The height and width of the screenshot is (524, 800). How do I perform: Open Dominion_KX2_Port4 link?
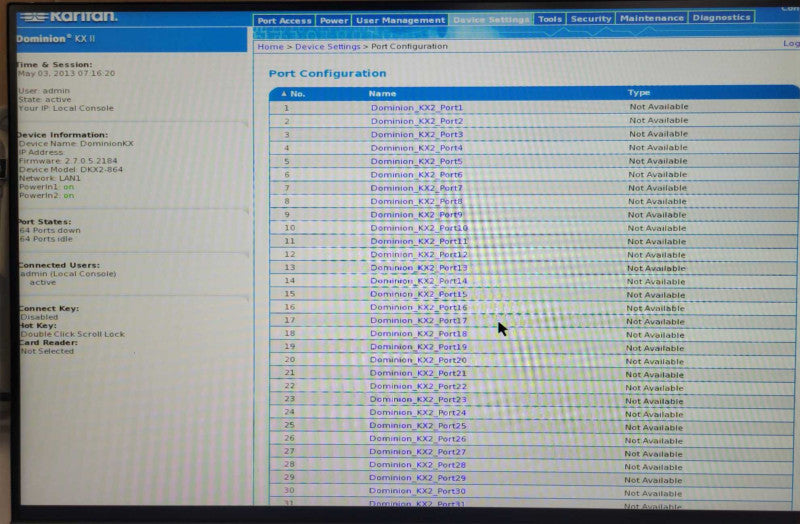pyautogui.click(x=416, y=148)
